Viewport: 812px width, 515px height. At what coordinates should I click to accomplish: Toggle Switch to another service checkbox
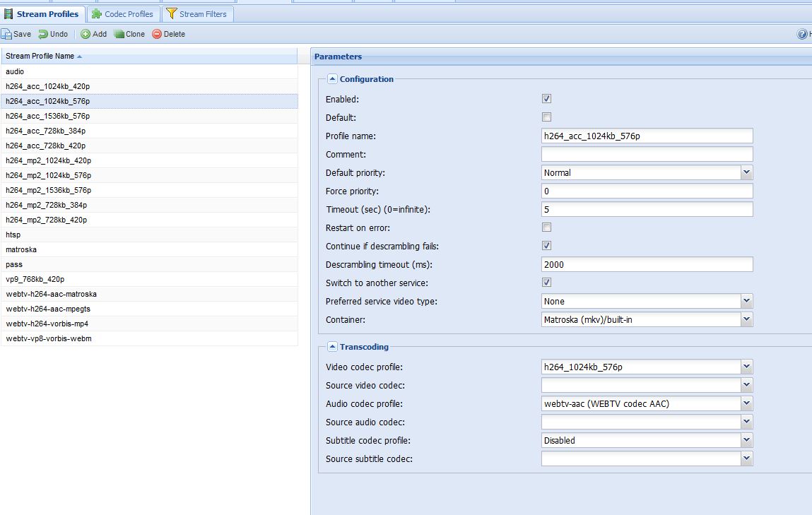coord(546,283)
